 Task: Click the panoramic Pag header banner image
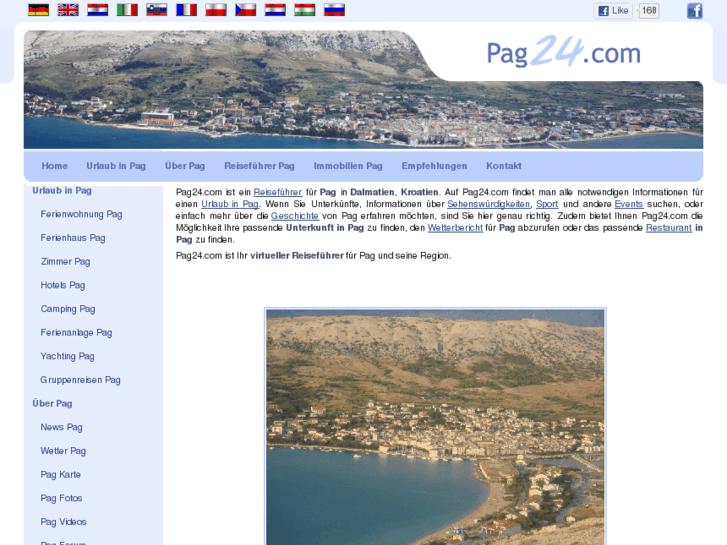[x=364, y=90]
